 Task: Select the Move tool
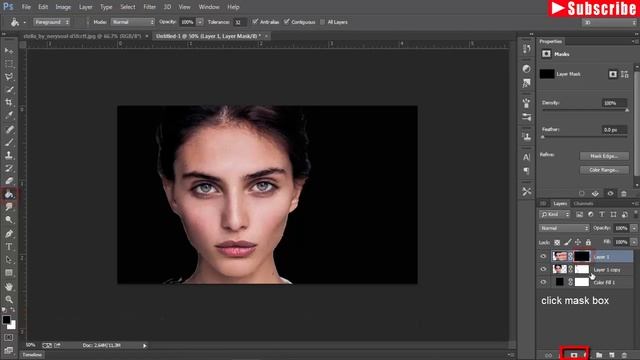9,51
